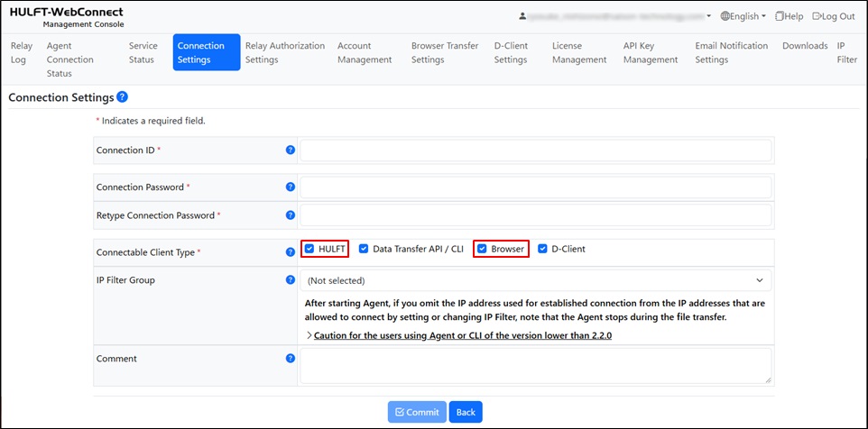Focus the Connection Password input field

pyautogui.click(x=535, y=187)
